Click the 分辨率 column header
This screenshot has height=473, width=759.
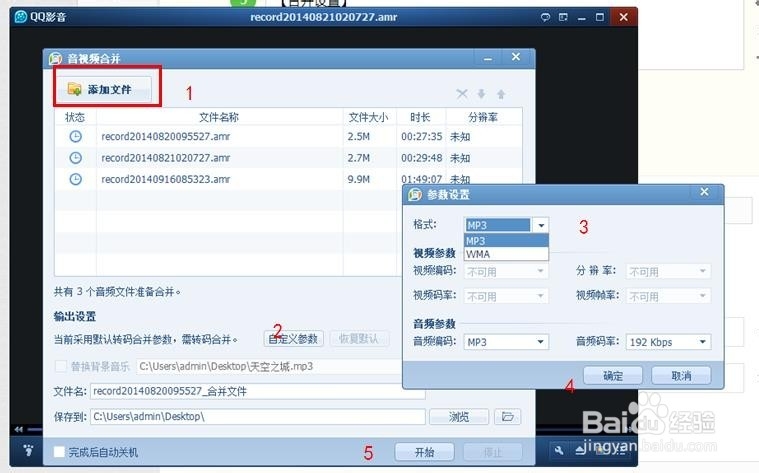click(x=483, y=117)
